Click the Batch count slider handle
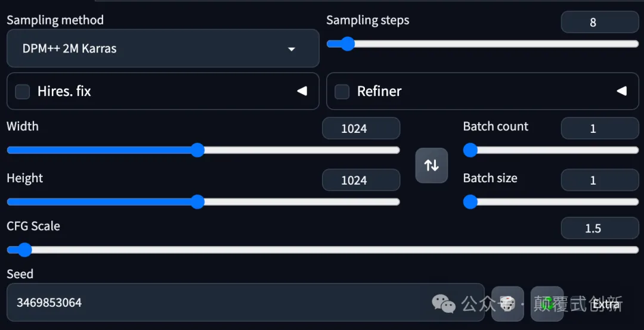The width and height of the screenshot is (644, 330). tap(470, 150)
